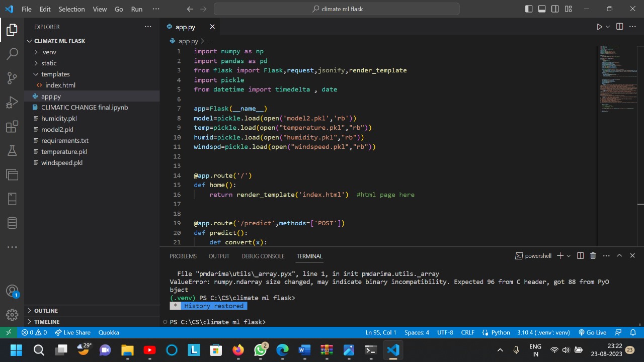Open the Search view in activity bar

point(12,54)
